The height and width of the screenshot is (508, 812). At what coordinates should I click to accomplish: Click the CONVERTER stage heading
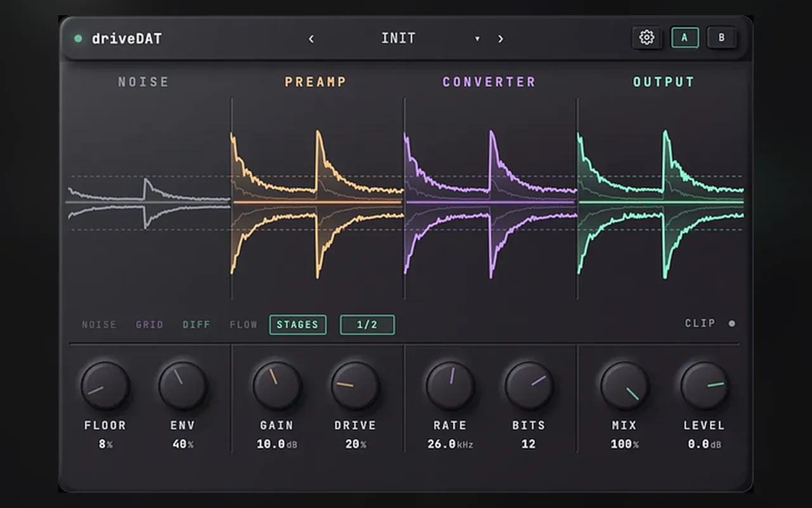click(489, 82)
